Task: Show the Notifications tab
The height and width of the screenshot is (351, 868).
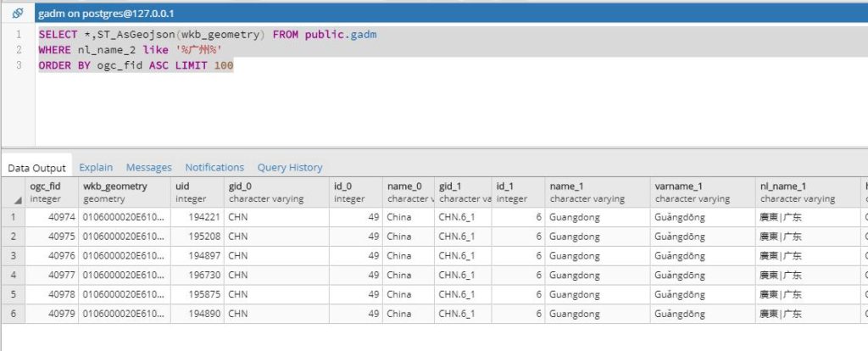Action: point(214,167)
